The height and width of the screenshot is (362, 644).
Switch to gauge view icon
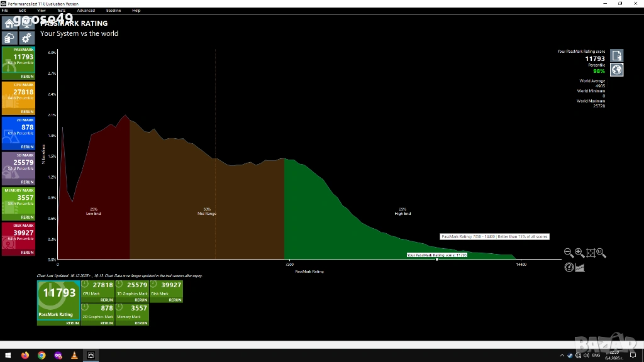point(569,268)
